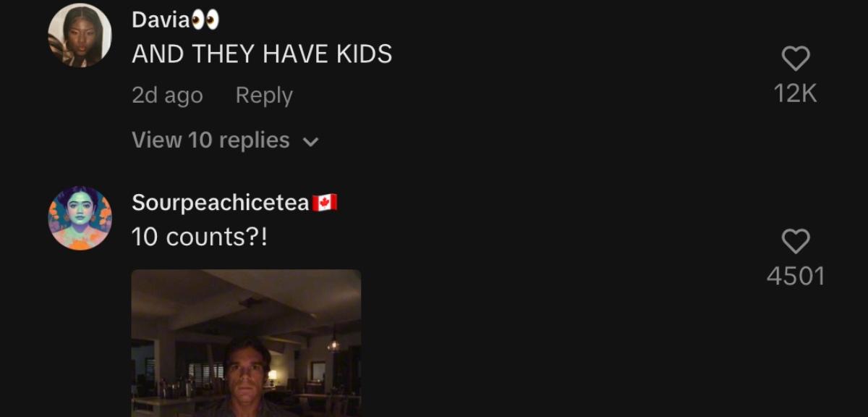The height and width of the screenshot is (417, 868).
Task: Click the hanging pendant lamp in the photo
Action: point(333,343)
